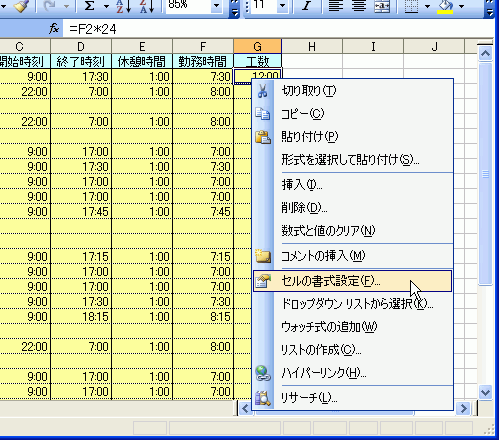This screenshot has height=440, width=499.
Task: Open リサーチ(L) from context menu
Action: click(353, 398)
